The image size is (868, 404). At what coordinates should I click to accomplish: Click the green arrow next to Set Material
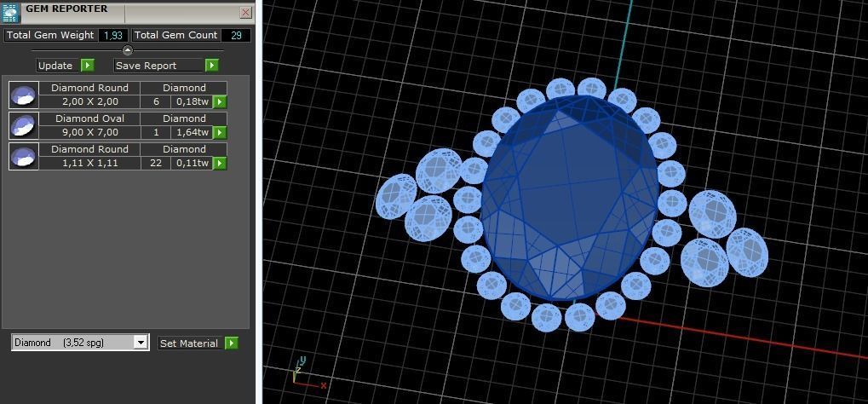(x=232, y=343)
